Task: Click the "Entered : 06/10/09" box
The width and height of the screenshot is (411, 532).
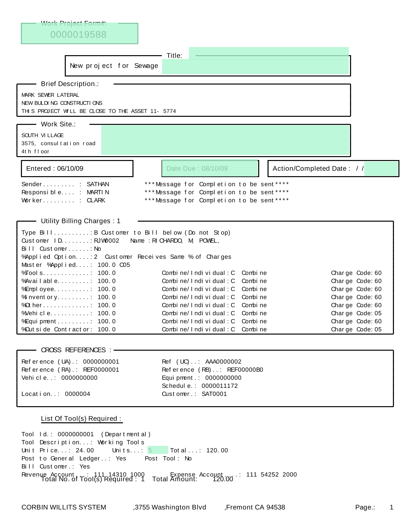Action: [x=77, y=168]
